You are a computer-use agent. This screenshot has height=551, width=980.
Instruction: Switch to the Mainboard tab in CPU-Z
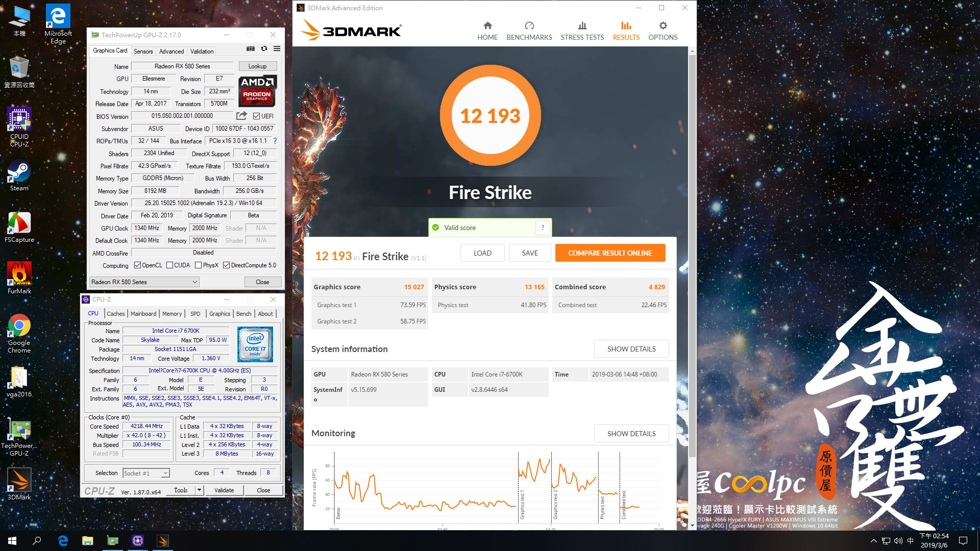pyautogui.click(x=143, y=314)
